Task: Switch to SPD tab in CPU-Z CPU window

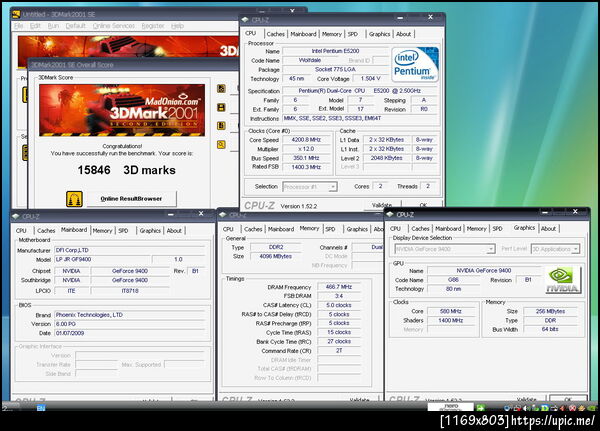Action: point(353,34)
